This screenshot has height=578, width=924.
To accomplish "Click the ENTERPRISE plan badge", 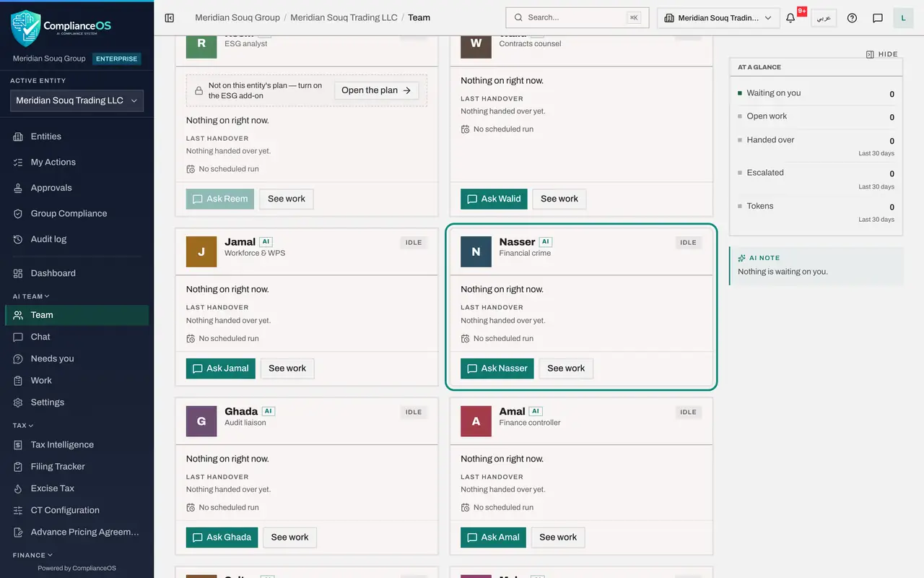I will coord(117,59).
